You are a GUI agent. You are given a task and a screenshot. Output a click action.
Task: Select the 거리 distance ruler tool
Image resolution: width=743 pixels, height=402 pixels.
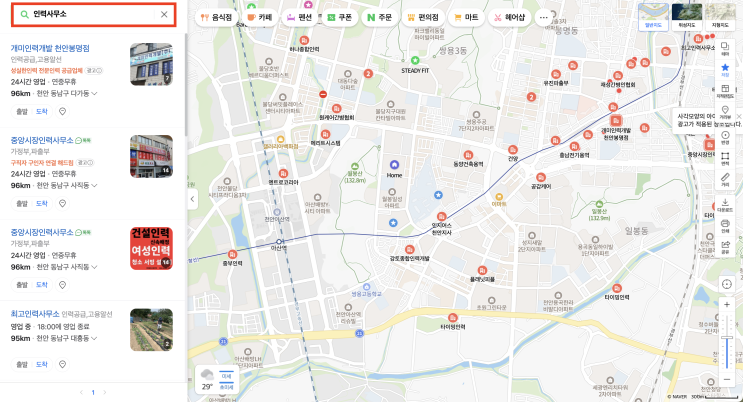pos(725,180)
